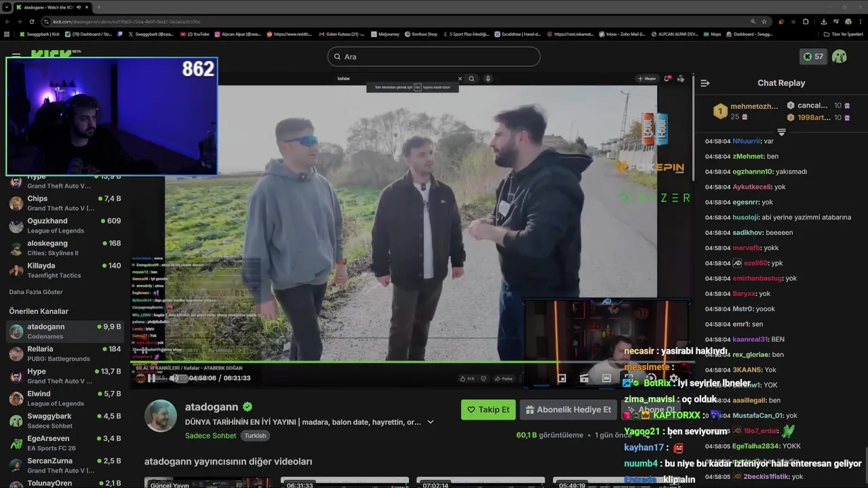The width and height of the screenshot is (868, 488).
Task: Open atadogann Codenames recommended channel
Action: pyautogui.click(x=65, y=331)
